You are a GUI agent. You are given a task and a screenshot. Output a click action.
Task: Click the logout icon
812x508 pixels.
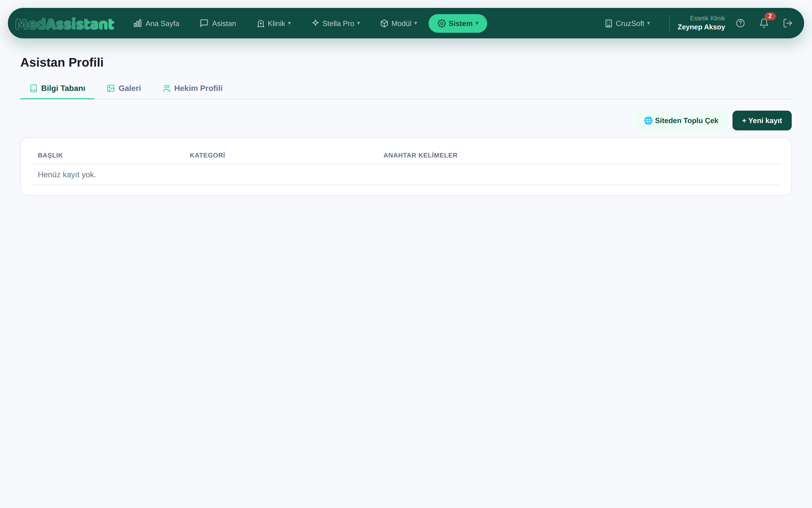[787, 23]
